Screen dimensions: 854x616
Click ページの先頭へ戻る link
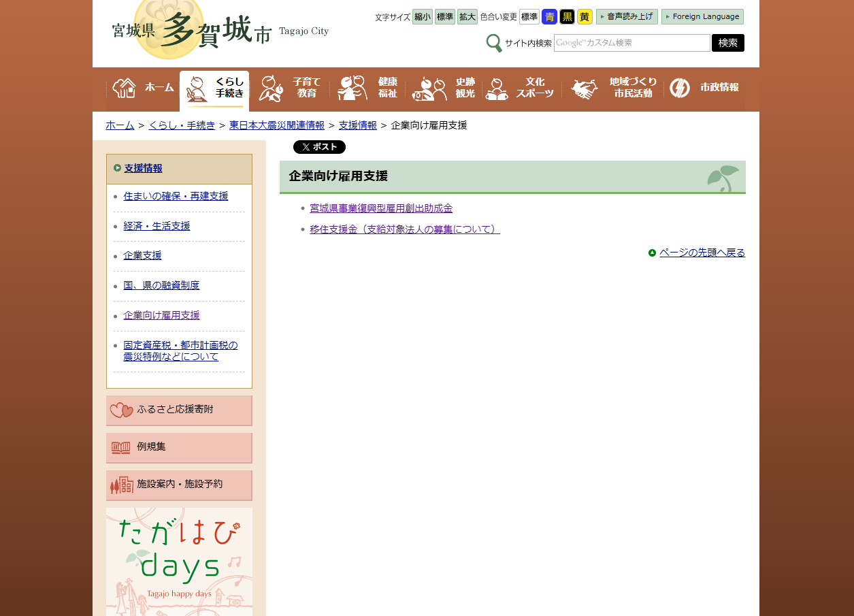(x=702, y=253)
